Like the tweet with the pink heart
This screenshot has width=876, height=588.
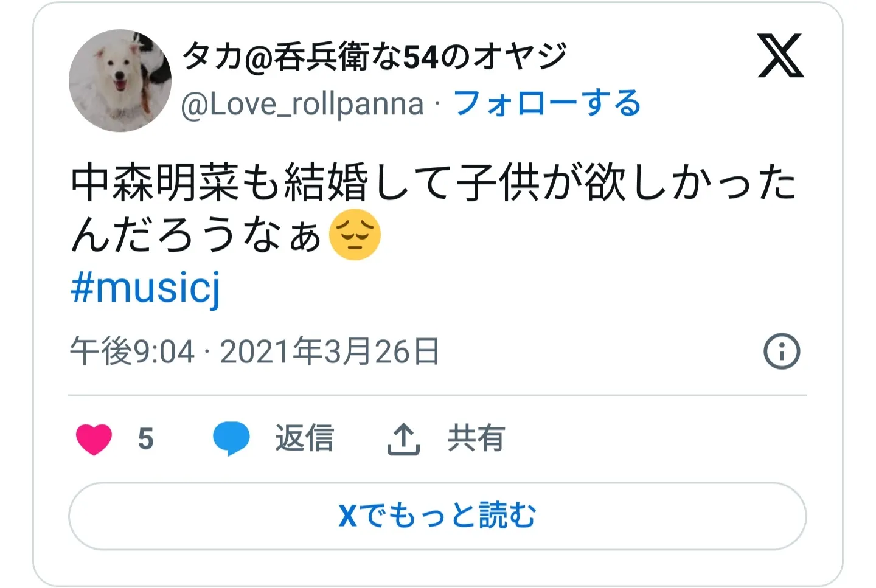(94, 439)
